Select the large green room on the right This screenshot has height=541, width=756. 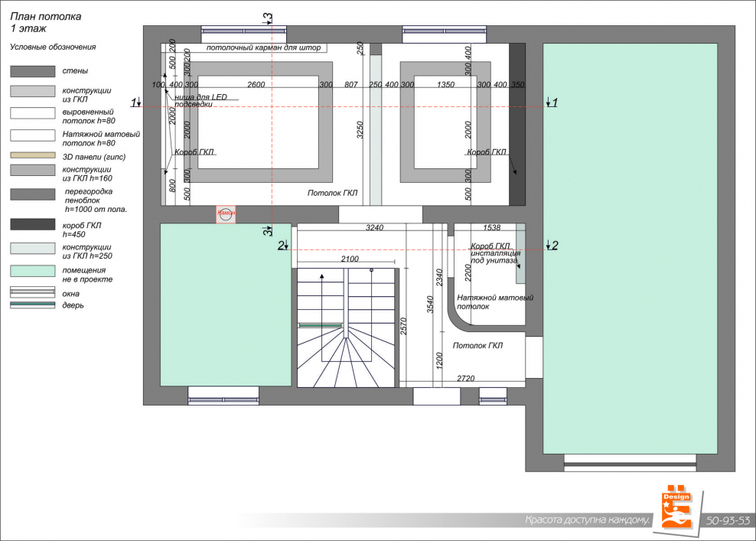pos(630,249)
